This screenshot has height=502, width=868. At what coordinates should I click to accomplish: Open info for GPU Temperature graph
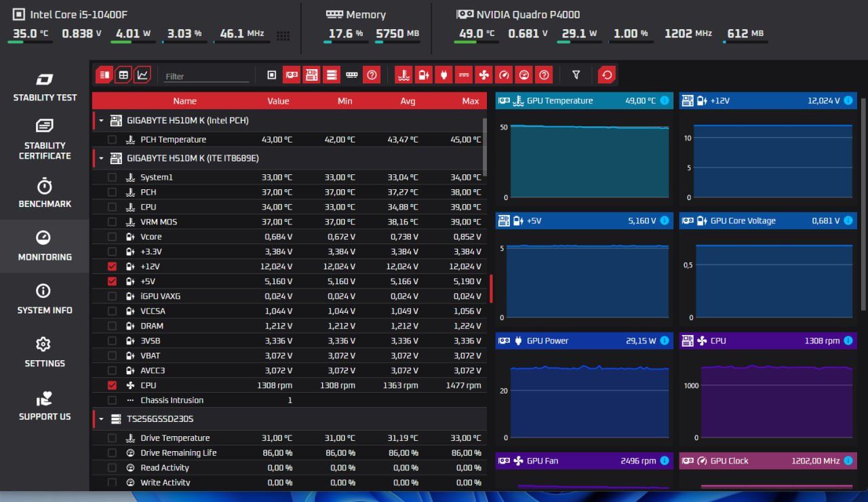(664, 100)
